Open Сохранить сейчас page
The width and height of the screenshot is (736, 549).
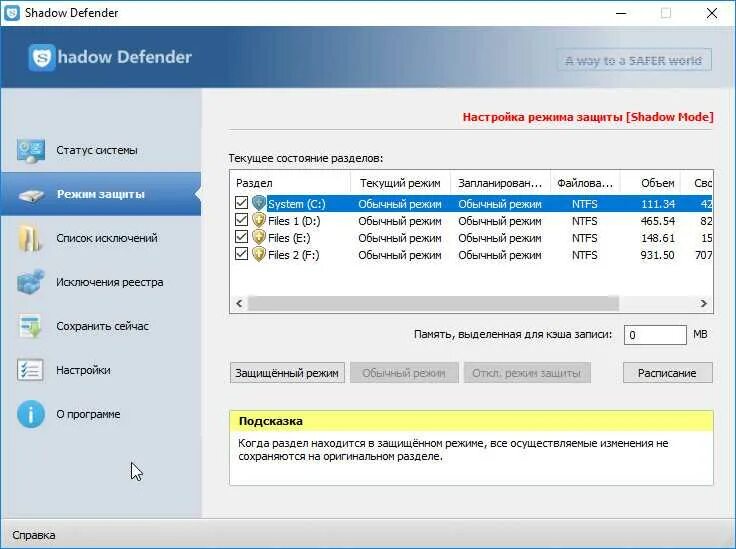pyautogui.click(x=101, y=326)
